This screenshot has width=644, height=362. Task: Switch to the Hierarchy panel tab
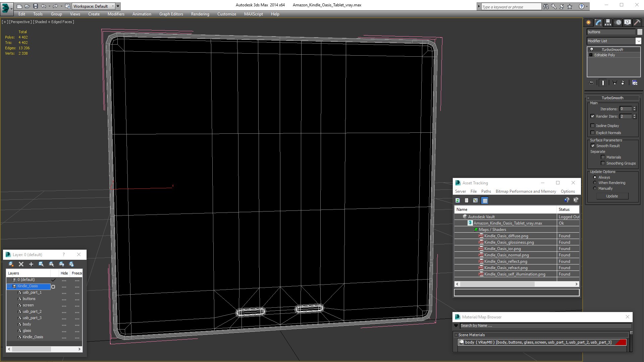608,22
